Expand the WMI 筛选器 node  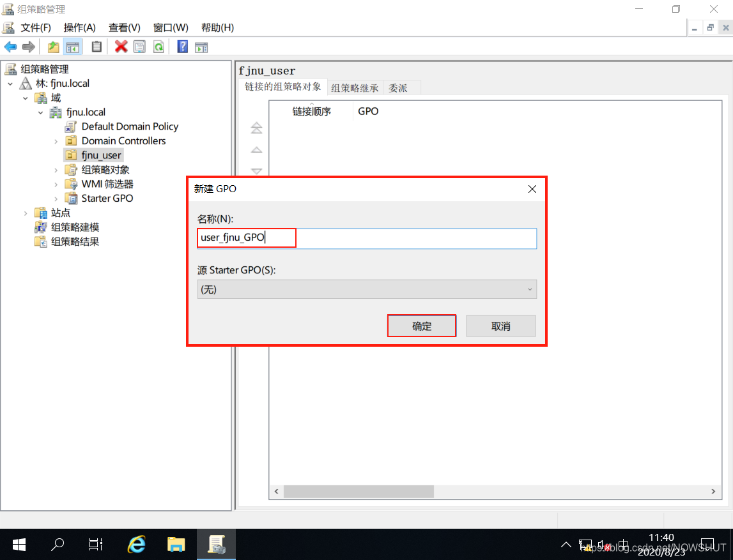[x=56, y=185]
